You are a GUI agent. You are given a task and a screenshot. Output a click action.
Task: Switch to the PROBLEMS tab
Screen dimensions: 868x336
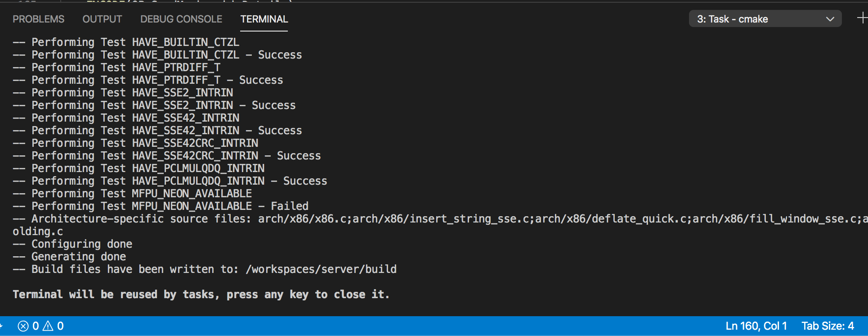click(x=38, y=19)
